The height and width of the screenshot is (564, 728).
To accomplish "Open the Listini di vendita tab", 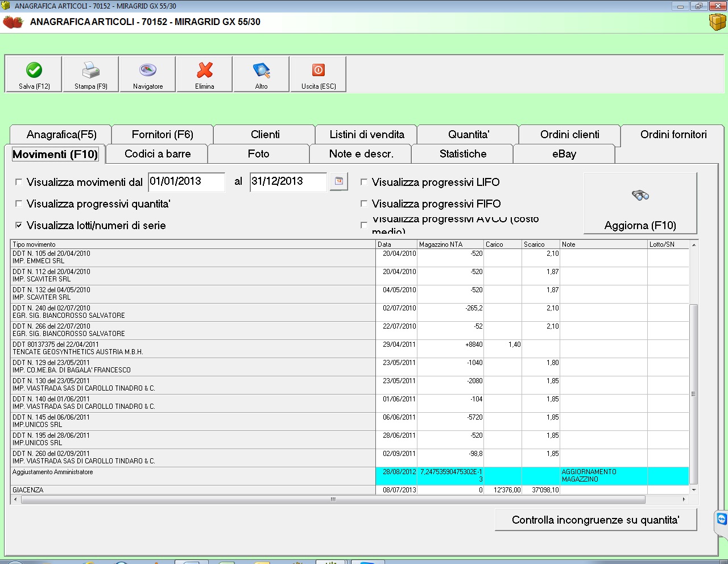I will [367, 135].
